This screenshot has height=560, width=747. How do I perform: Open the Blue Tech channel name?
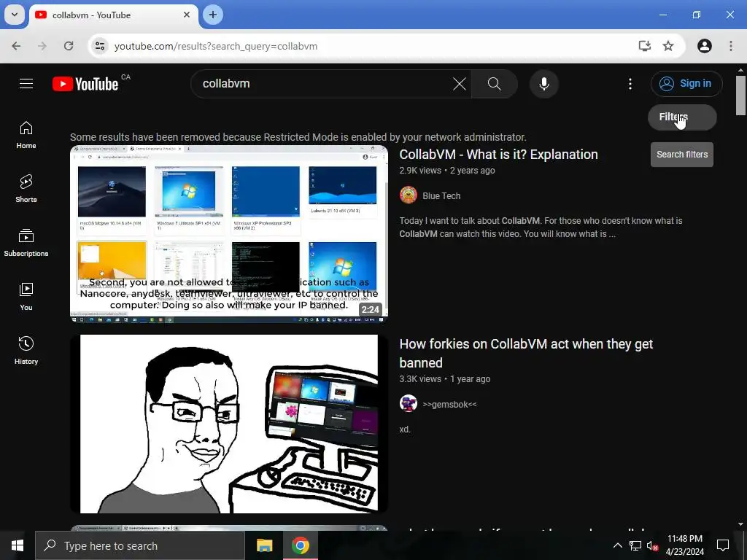(x=441, y=195)
